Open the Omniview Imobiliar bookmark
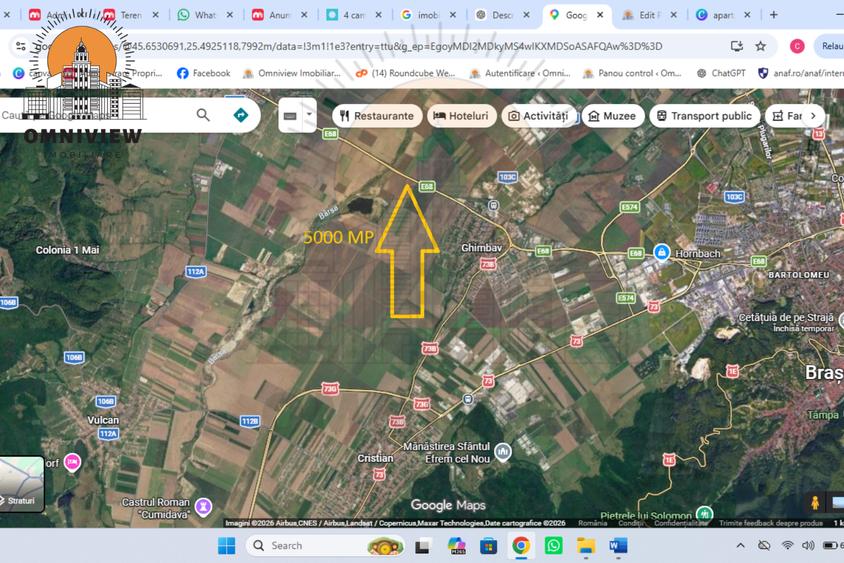Image resolution: width=844 pixels, height=563 pixels. [x=292, y=73]
